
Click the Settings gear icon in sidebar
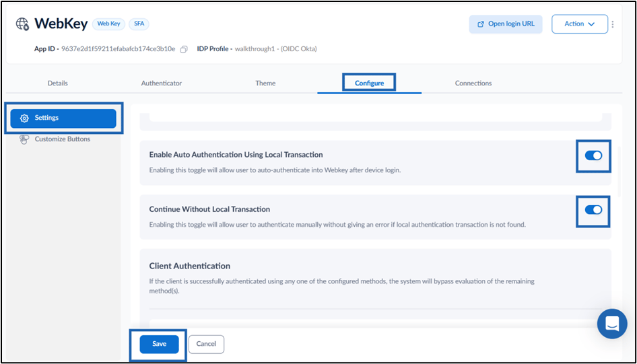(x=24, y=118)
